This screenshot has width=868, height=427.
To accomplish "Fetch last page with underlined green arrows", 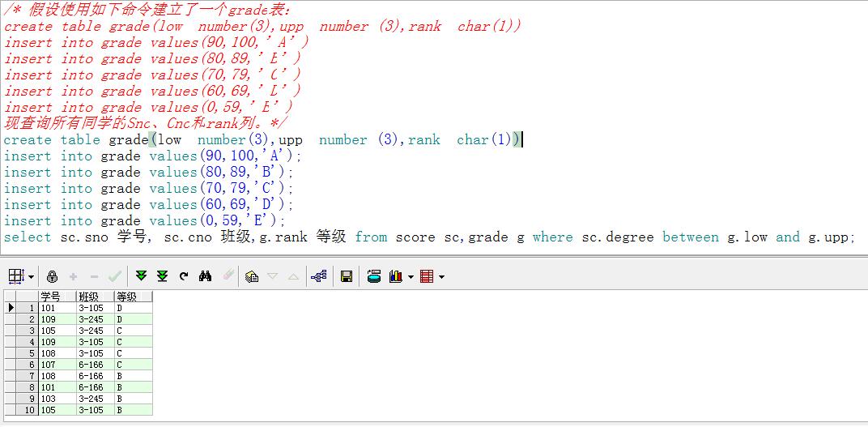I will click(x=162, y=275).
